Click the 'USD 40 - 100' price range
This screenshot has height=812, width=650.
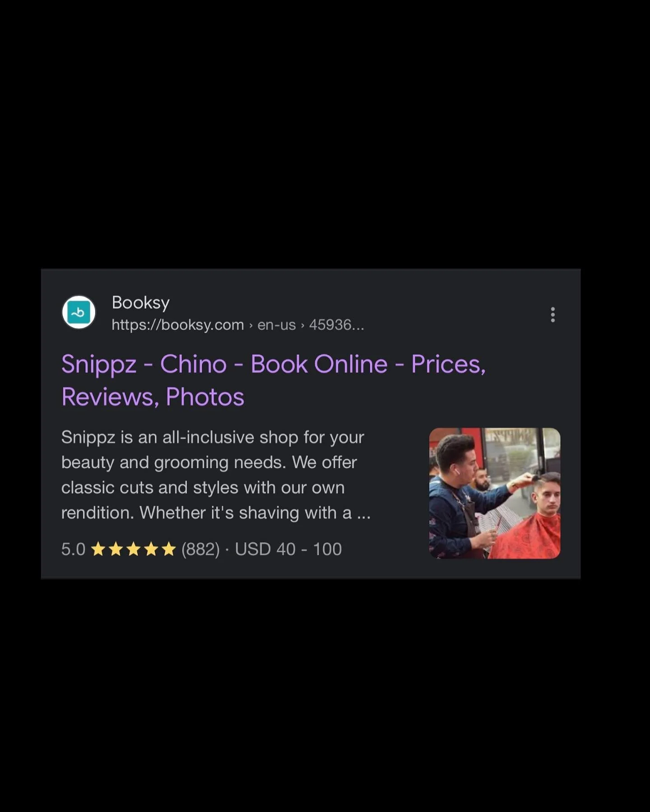288,549
